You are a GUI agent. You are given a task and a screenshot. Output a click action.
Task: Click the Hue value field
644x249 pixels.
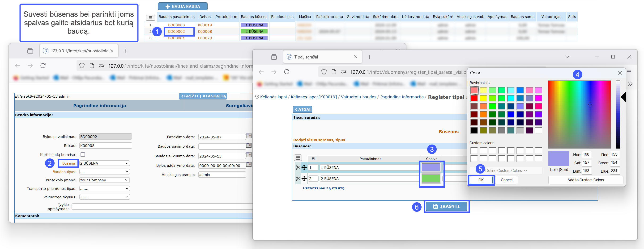(x=587, y=154)
